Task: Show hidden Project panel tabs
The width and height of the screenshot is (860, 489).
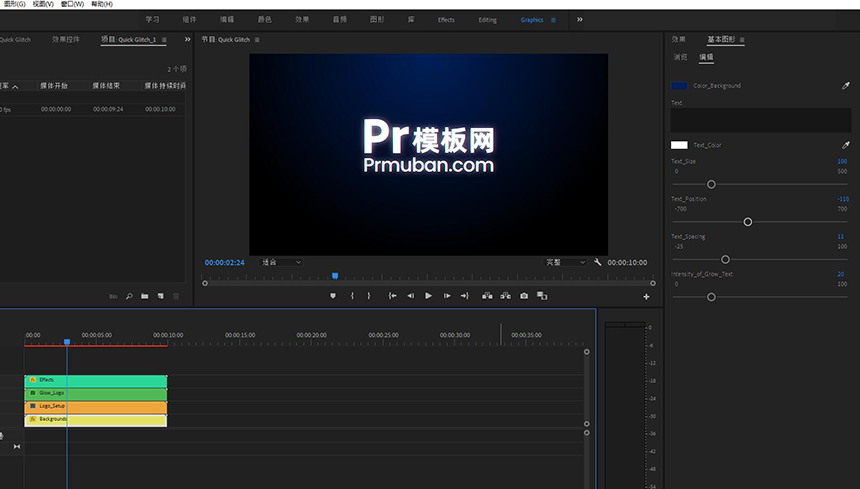Action: (x=188, y=39)
